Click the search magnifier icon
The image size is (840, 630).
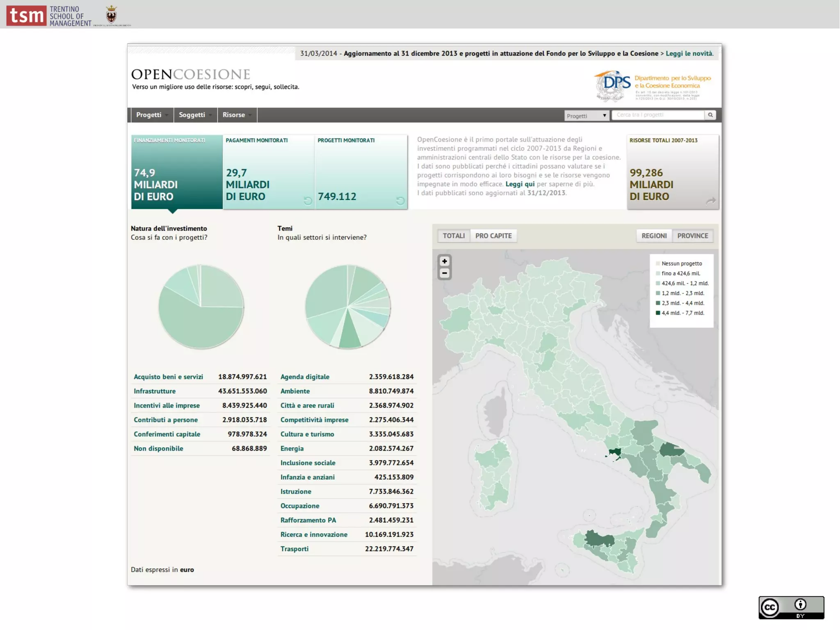[710, 115]
